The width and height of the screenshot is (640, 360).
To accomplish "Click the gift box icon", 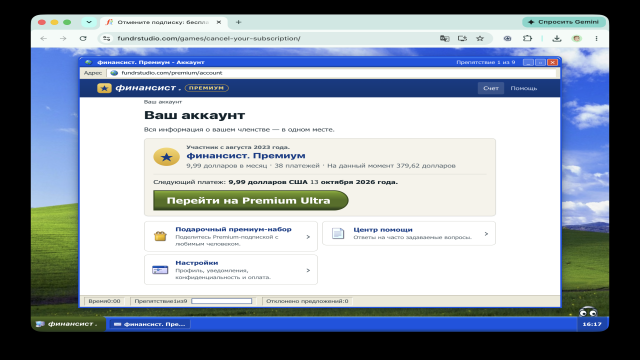I will point(160,236).
